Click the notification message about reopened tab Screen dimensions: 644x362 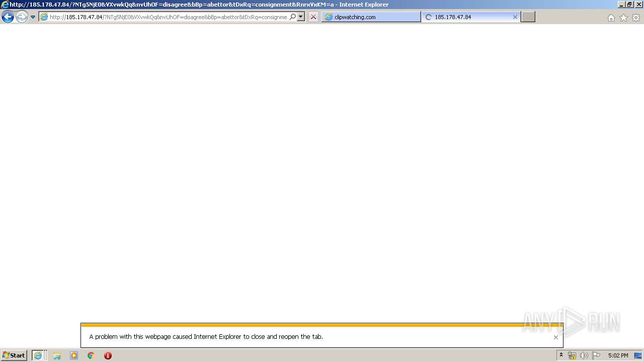[206, 337]
